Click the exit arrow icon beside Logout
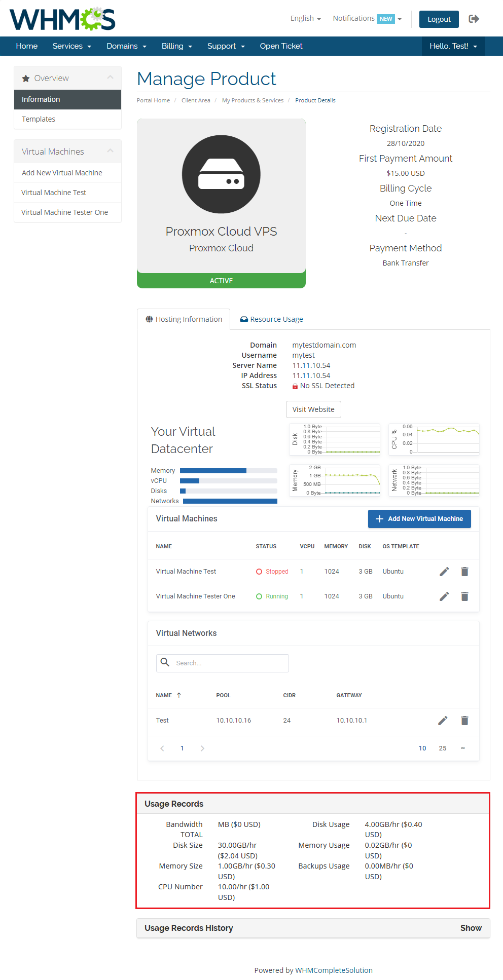Viewport: 503px width, 980px height. 474,19
